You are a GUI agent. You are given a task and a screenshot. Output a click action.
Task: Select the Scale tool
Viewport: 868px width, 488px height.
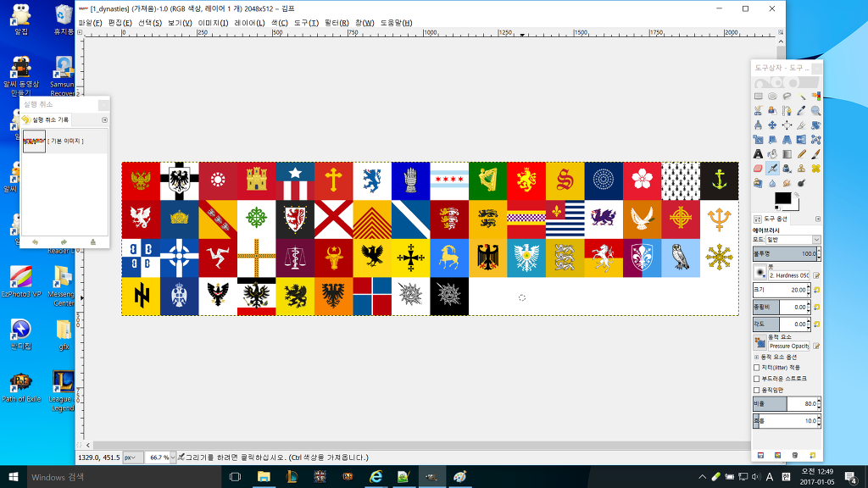(x=759, y=140)
